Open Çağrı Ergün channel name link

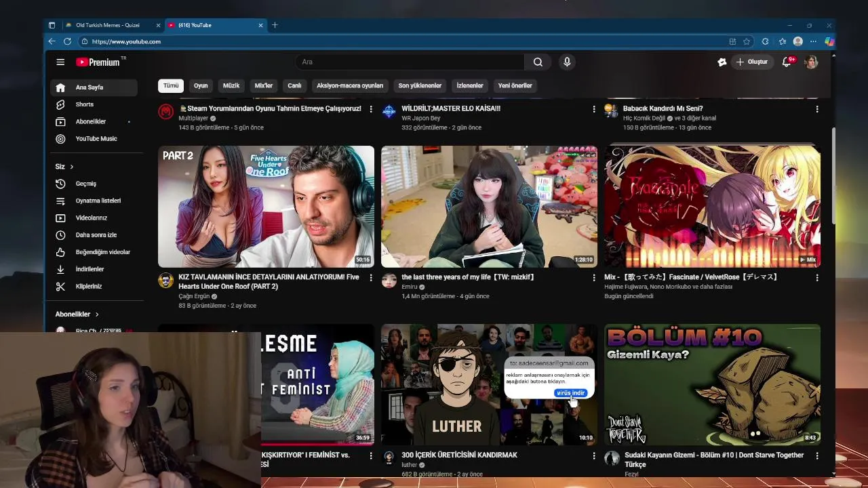(x=194, y=296)
